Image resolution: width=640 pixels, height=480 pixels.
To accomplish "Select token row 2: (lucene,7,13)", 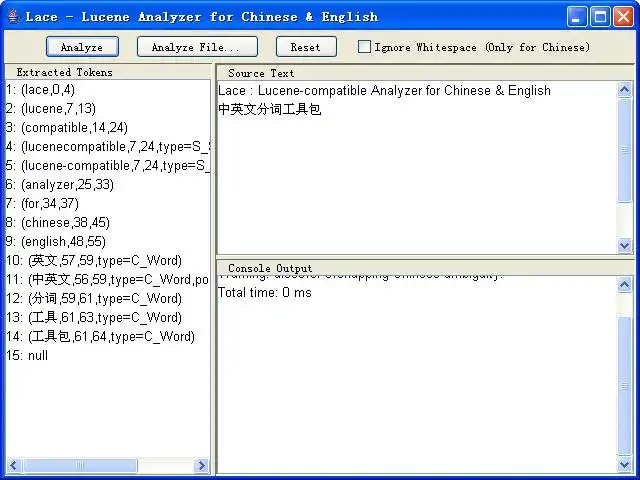I will (108, 109).
